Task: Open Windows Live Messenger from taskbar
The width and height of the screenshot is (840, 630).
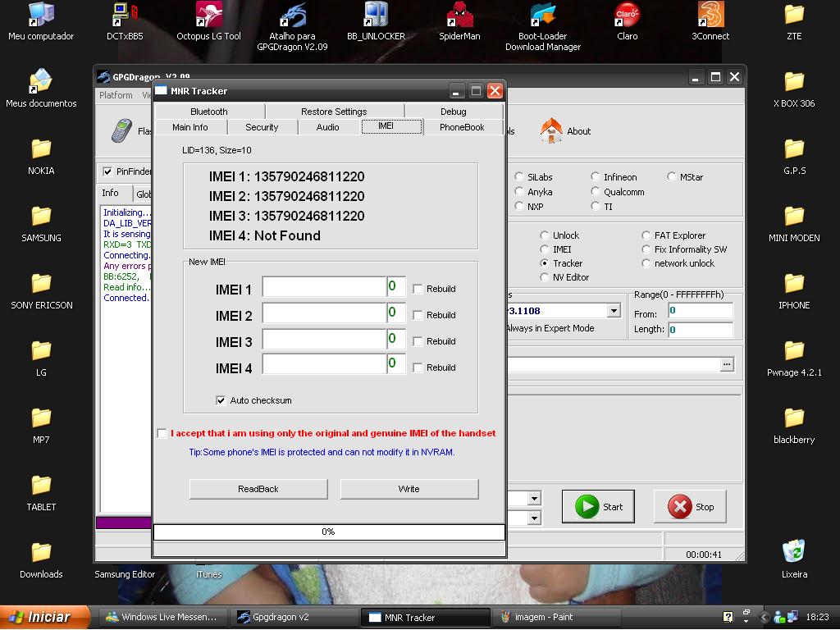Action: [163, 617]
